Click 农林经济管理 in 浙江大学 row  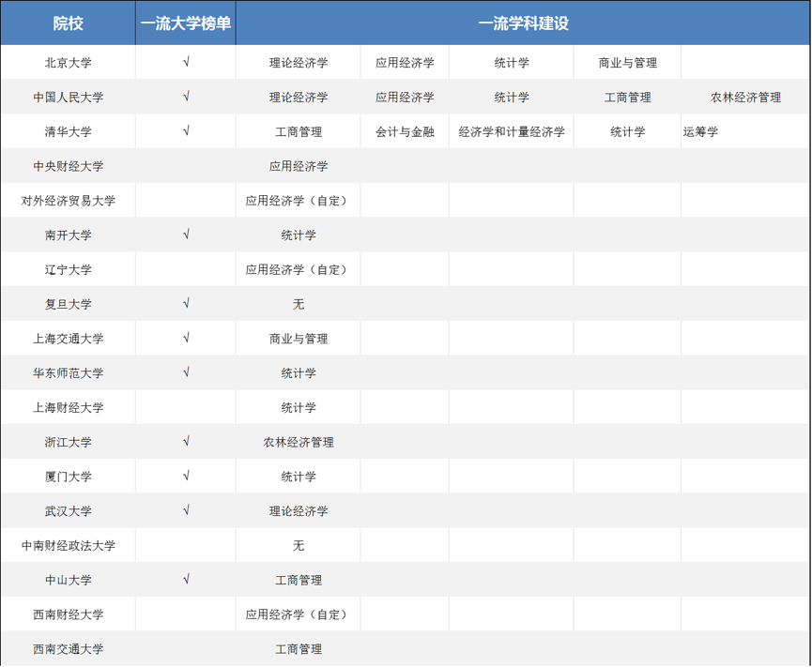[x=299, y=442]
